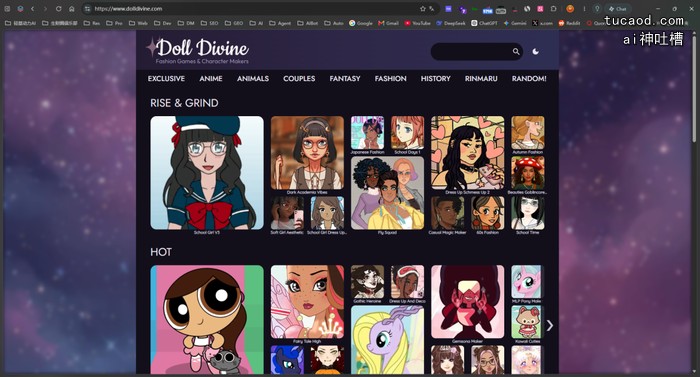
Task: Click the lightbulb icon in toolbar
Action: point(597,8)
